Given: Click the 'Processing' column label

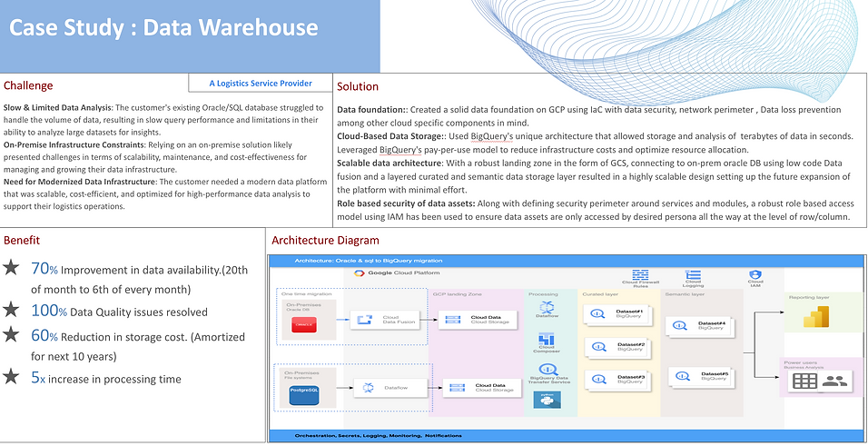Looking at the screenshot, I should [543, 293].
